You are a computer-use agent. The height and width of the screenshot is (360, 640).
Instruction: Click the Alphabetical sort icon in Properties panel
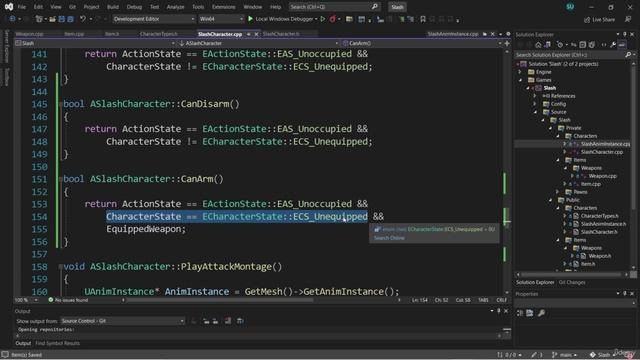tap(530, 313)
